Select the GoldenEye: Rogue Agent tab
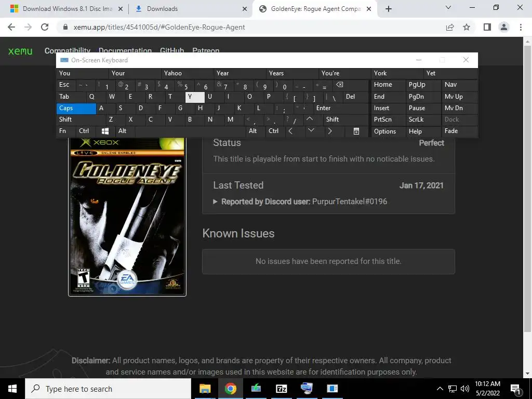The width and height of the screenshot is (532, 399). pos(315,9)
